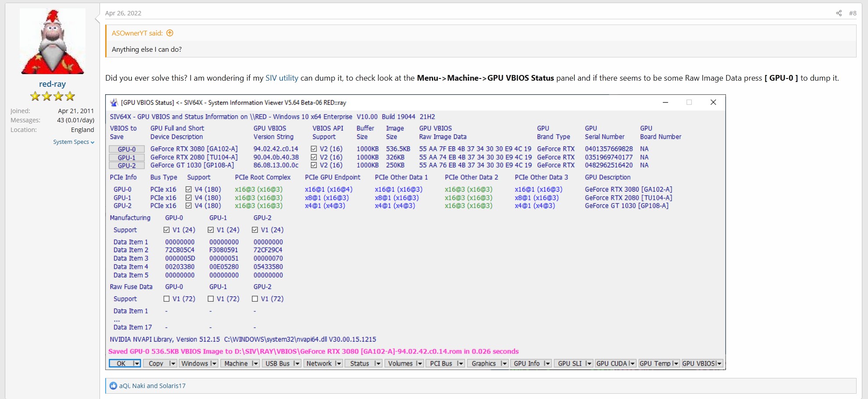Click the Apr 26, 2022 post date
Screen dimensions: 868x399
pyautogui.click(x=123, y=13)
